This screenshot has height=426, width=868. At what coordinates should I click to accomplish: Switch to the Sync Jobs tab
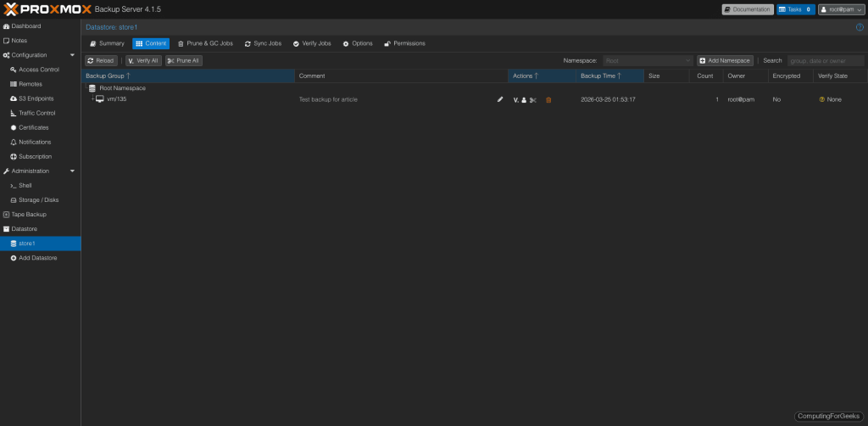(264, 44)
